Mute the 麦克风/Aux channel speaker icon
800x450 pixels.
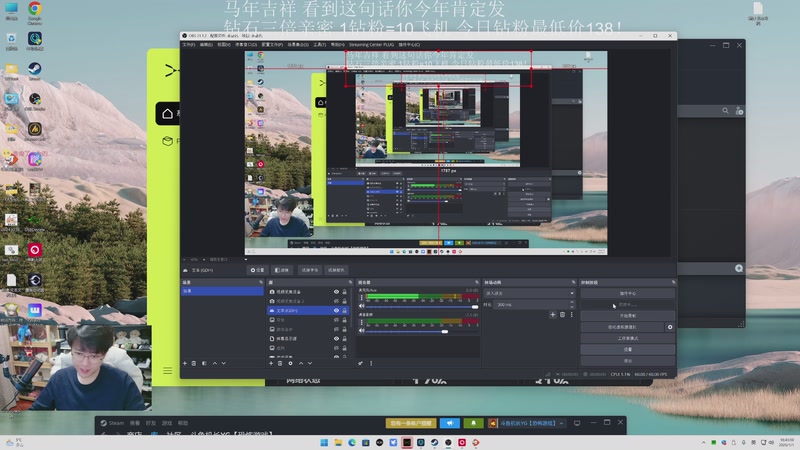(x=362, y=306)
